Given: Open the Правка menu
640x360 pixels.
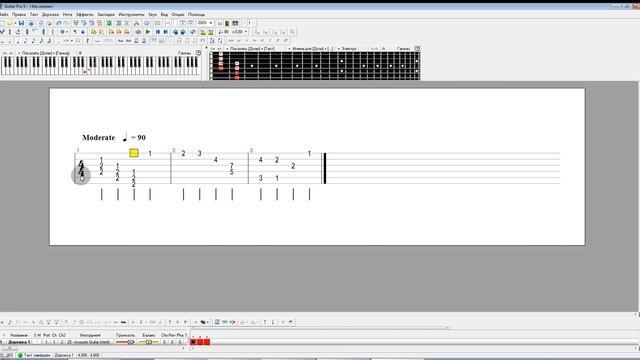Looking at the screenshot, I should point(19,14).
